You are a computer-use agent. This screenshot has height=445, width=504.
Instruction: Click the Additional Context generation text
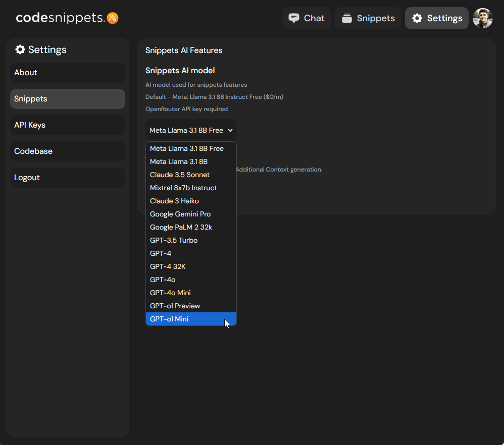(279, 170)
